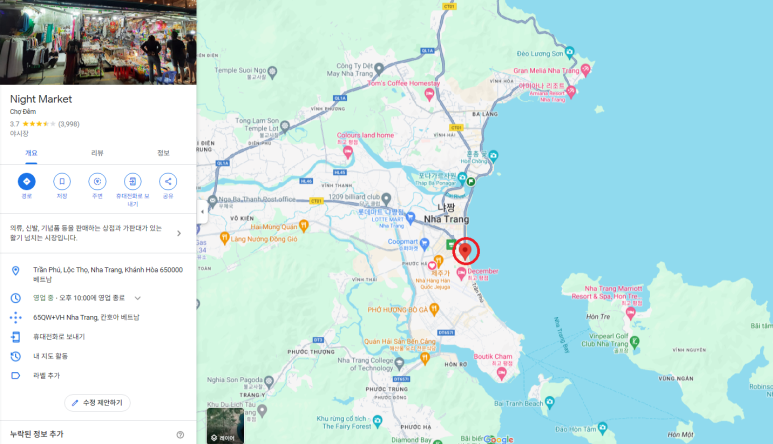Click the Night Market place title
Viewport: 773px width, 444px height.
pos(41,99)
